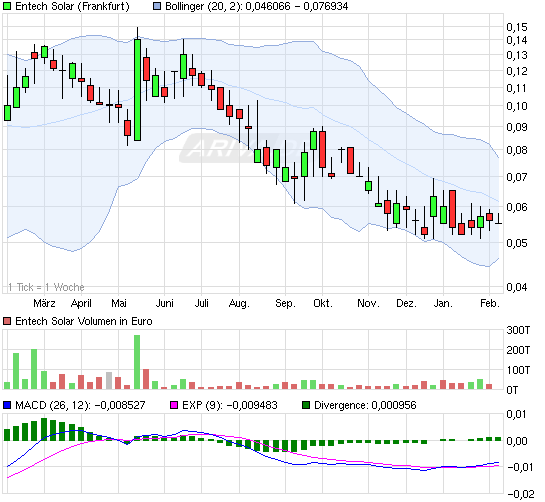Click the 'Dez.' month label
Image resolution: width=545 pixels, height=502 pixels.
point(406,303)
